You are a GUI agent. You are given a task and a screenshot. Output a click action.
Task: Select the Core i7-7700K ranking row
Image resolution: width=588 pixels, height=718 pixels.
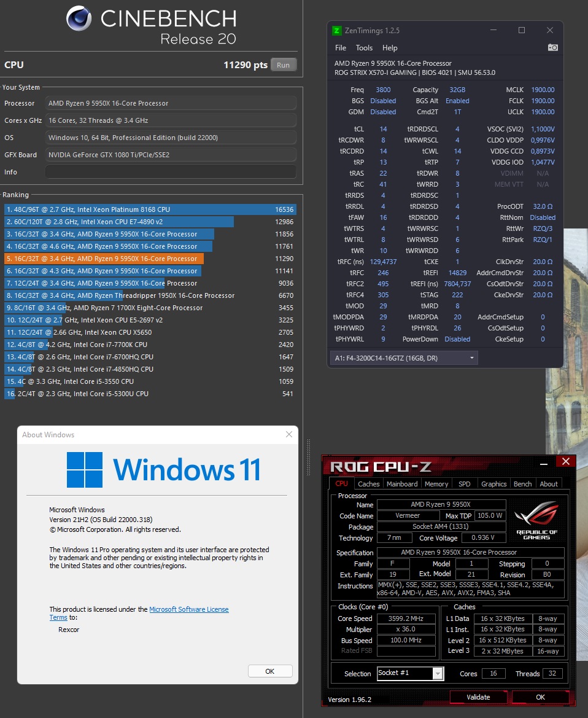click(x=150, y=345)
